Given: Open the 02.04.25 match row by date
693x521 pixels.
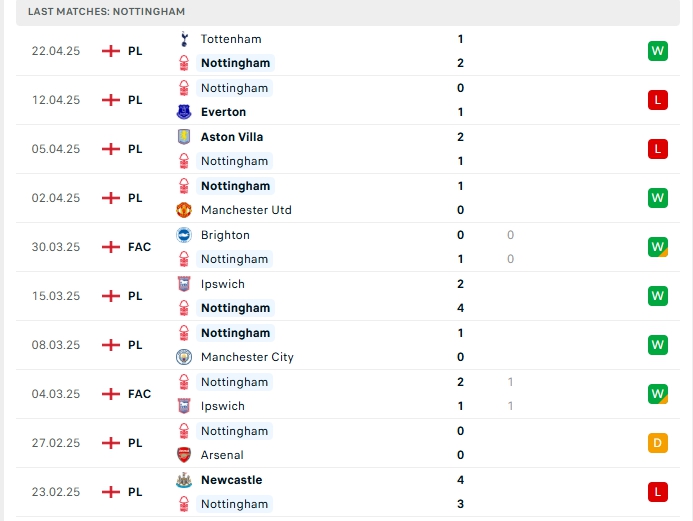Looking at the screenshot, I should pos(56,198).
